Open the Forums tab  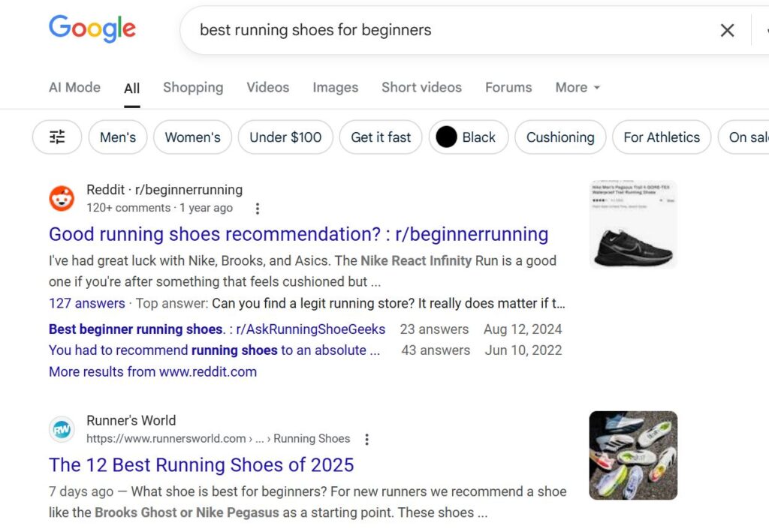pos(508,87)
